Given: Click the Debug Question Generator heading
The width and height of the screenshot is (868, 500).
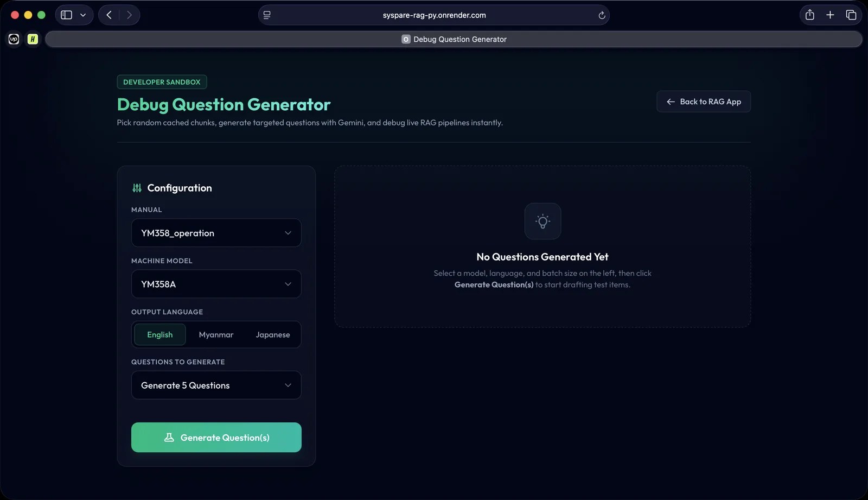Looking at the screenshot, I should pyautogui.click(x=224, y=104).
